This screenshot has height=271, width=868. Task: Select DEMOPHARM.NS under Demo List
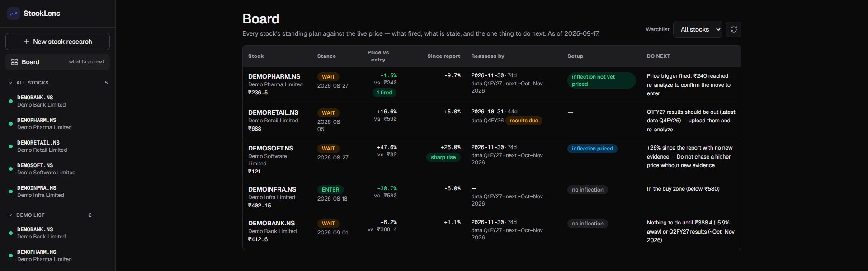click(57, 256)
